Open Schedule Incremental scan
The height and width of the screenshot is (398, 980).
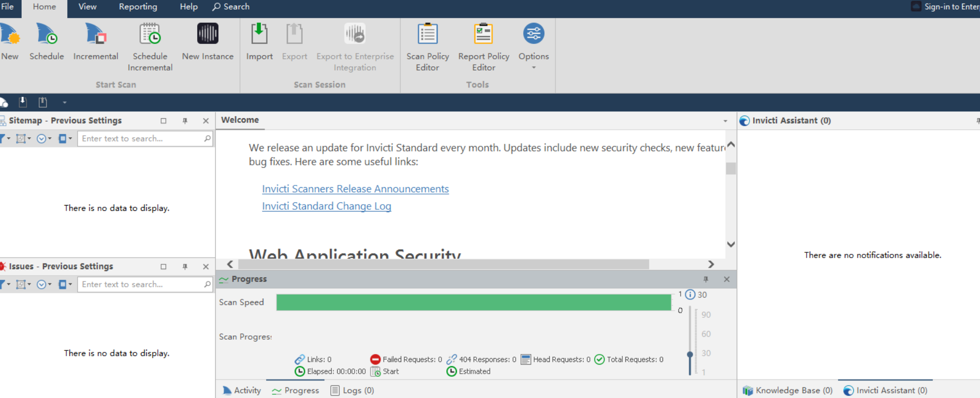[150, 48]
